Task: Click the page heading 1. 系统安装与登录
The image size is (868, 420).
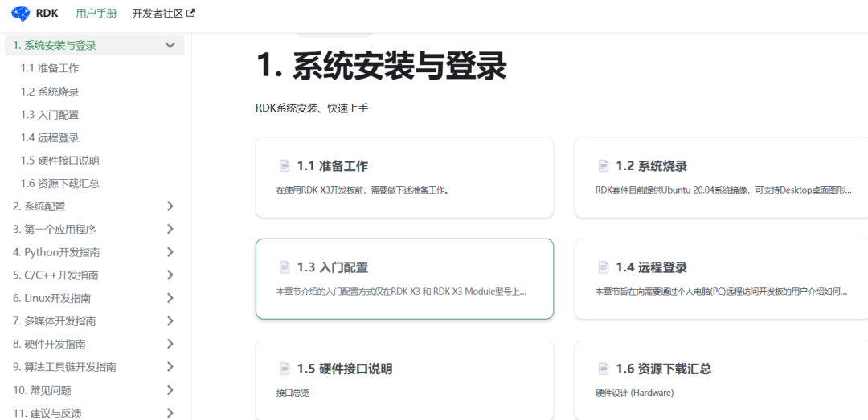Action: 382,67
